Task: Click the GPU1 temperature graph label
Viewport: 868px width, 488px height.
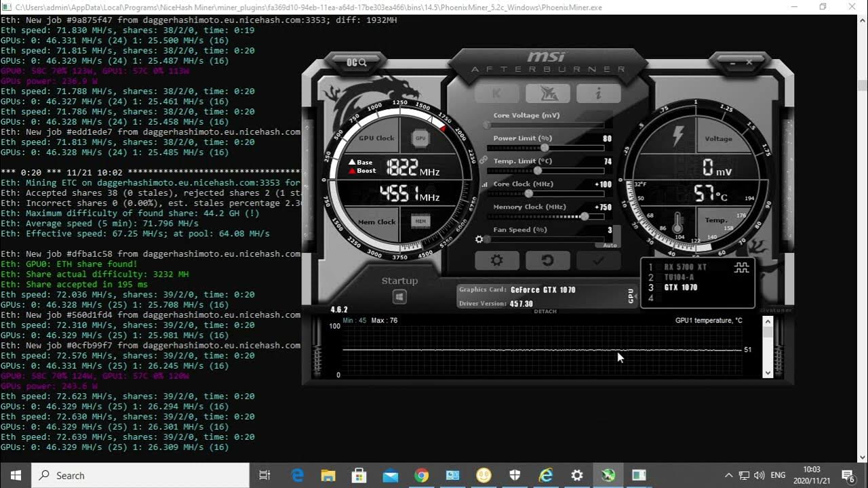Action: [x=709, y=321]
